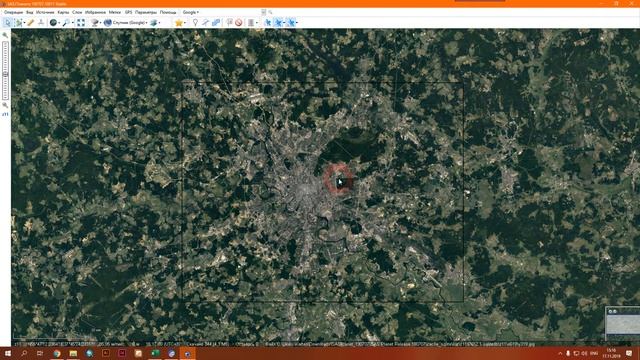Open dropdown next to gray map icon
Viewport: 640px width, 360px height.
pyautogui.click(x=100, y=23)
